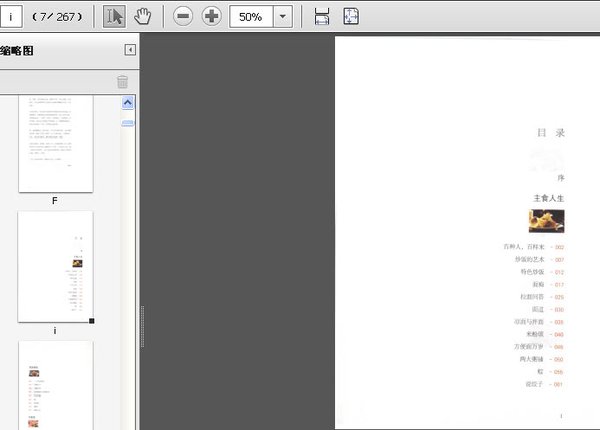Select the text selection cursor tool

[x=114, y=16]
